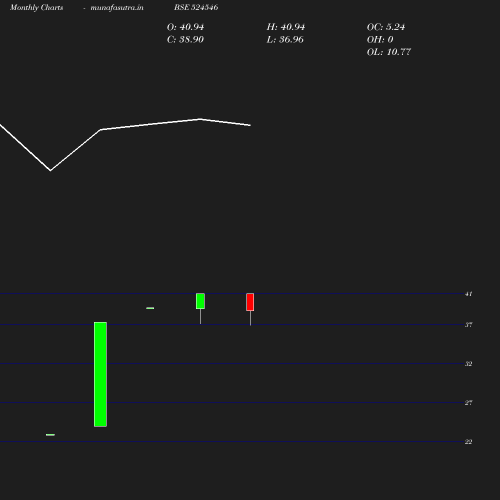The height and width of the screenshot is (500, 500).
Task: Click the price axis label 32
Action: click(468, 364)
